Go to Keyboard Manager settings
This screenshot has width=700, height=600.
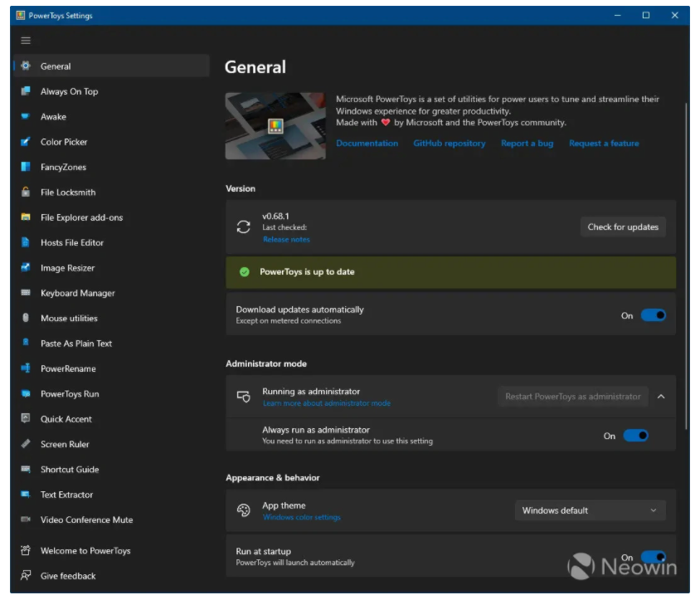[x=112, y=293]
